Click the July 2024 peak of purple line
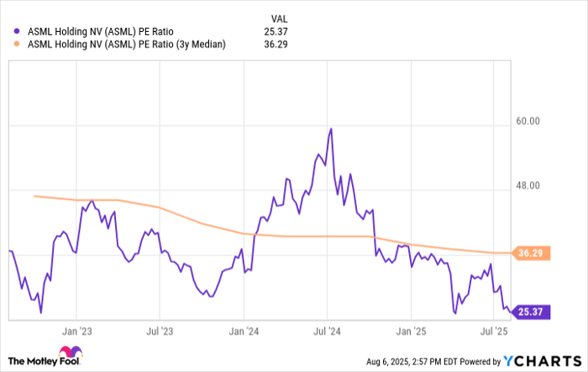588x372 pixels. tap(331, 129)
